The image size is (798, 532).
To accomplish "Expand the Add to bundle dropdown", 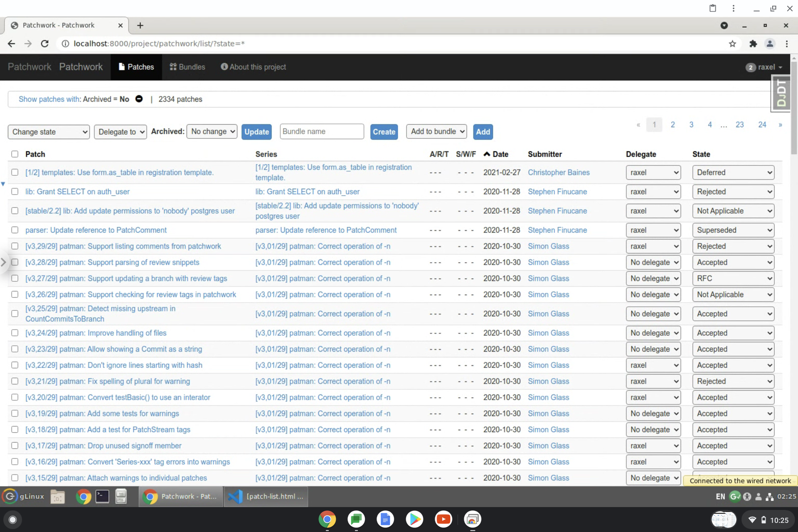I will coord(436,131).
